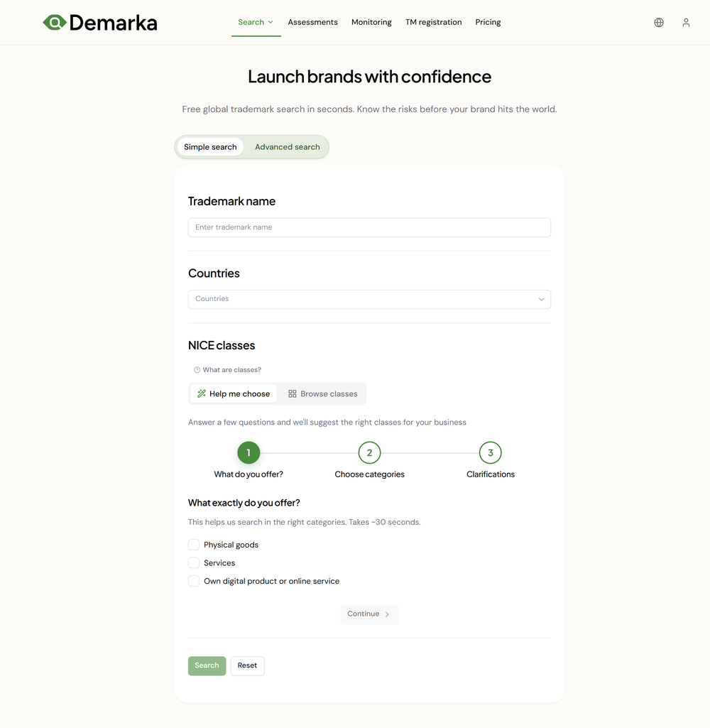
Task: Open the Countries dropdown
Action: (x=369, y=299)
